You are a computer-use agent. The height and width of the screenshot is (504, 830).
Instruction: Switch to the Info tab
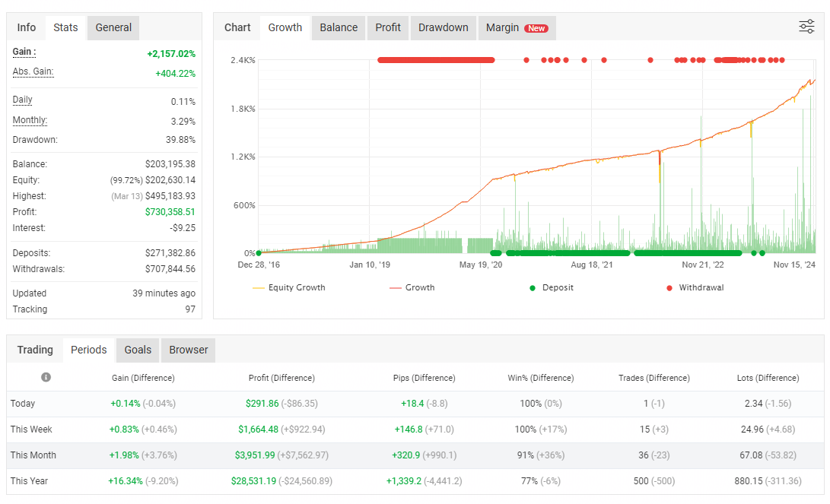pos(27,27)
